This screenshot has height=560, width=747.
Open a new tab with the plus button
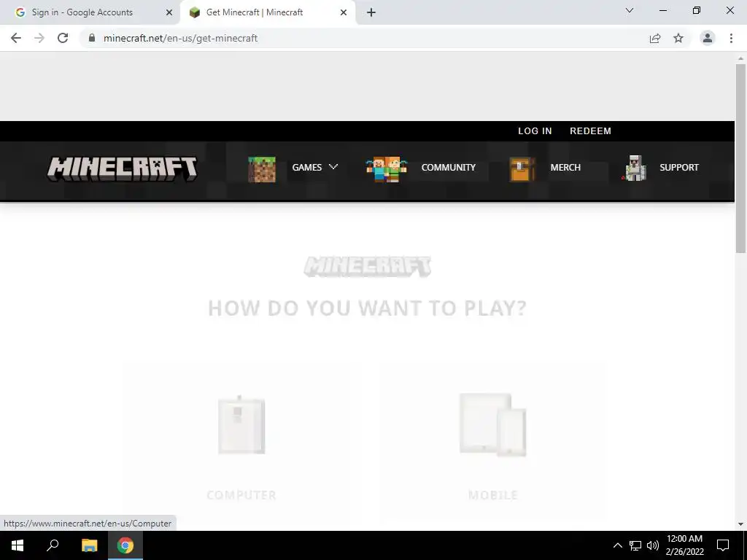371,12
